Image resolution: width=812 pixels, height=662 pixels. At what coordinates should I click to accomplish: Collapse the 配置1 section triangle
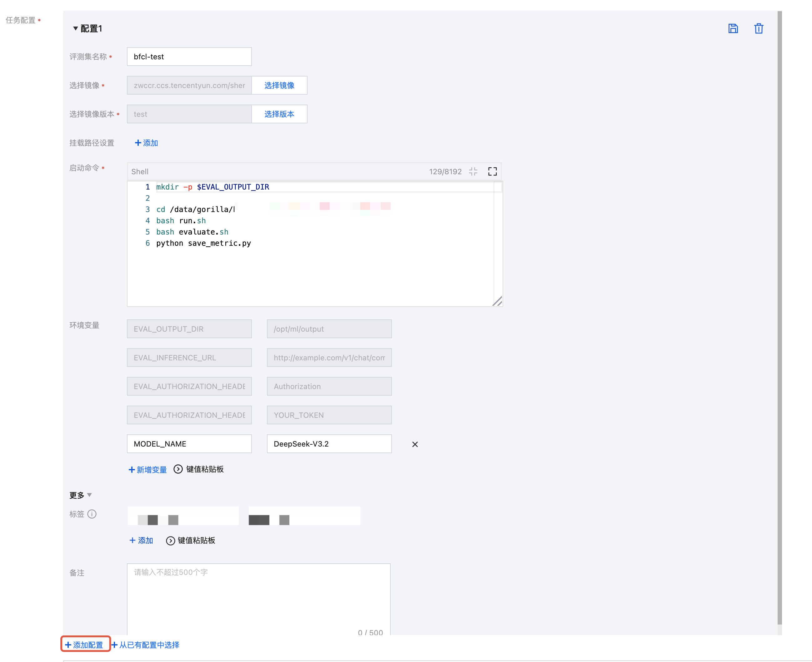click(76, 29)
